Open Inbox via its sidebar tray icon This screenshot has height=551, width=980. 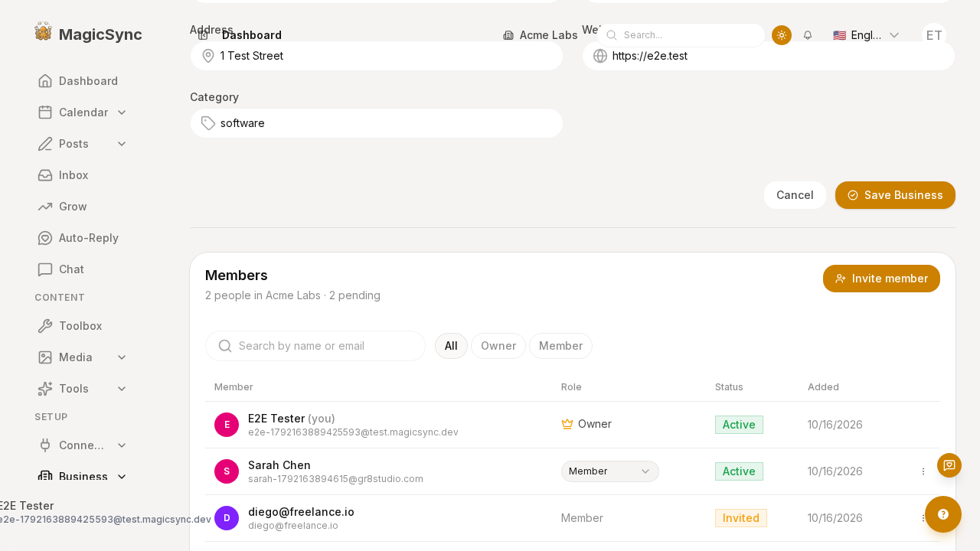point(45,175)
